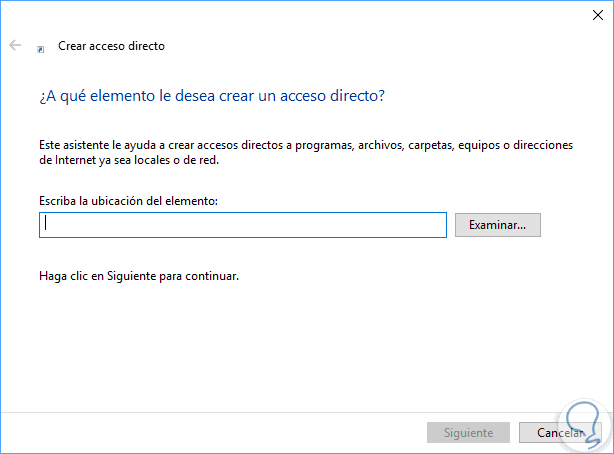Click the "Este asistente le ayuda" description line
614x454 pixels.
click(x=304, y=145)
